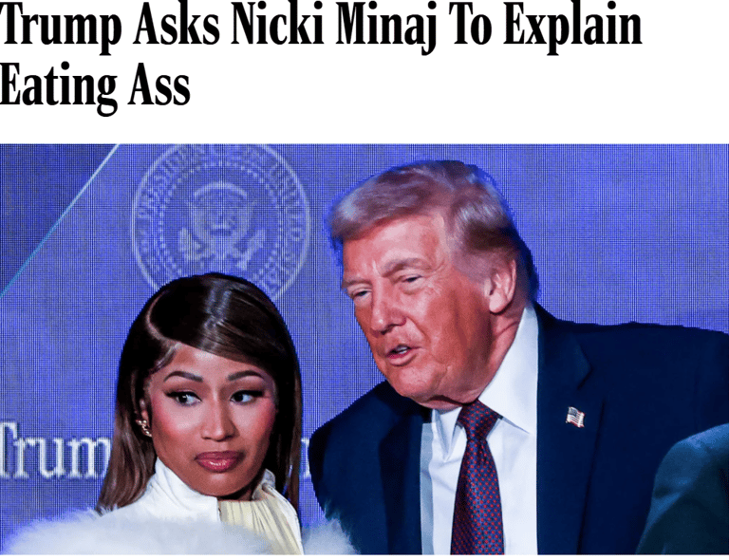Click the diagonal light line on backdrop

coord(58,221)
